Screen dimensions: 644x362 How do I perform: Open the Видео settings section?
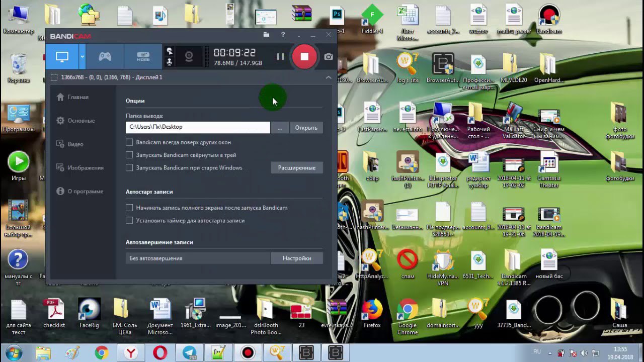point(70,144)
